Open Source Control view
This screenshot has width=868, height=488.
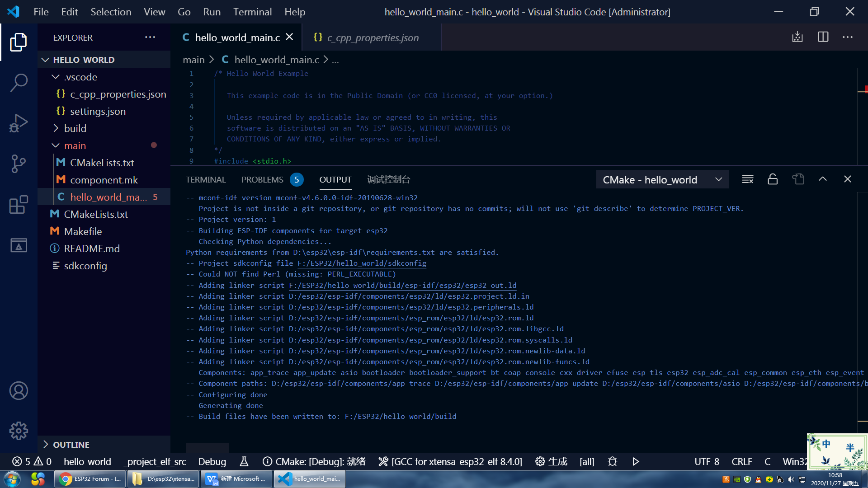tap(19, 164)
